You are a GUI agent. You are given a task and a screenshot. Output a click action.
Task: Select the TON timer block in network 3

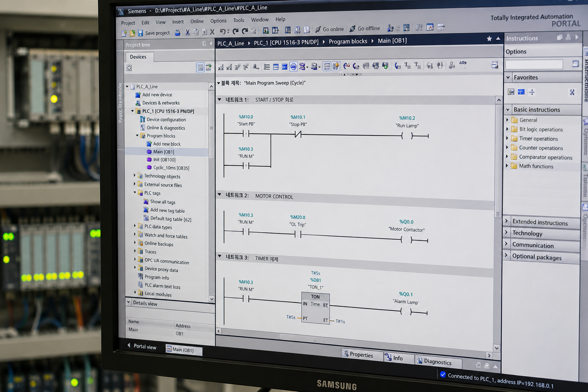[x=315, y=308]
